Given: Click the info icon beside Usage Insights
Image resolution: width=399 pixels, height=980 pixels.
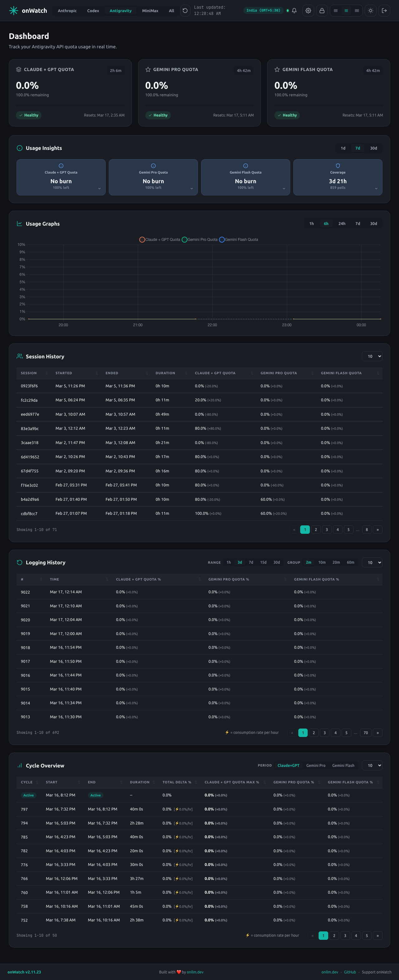Looking at the screenshot, I should 19,148.
